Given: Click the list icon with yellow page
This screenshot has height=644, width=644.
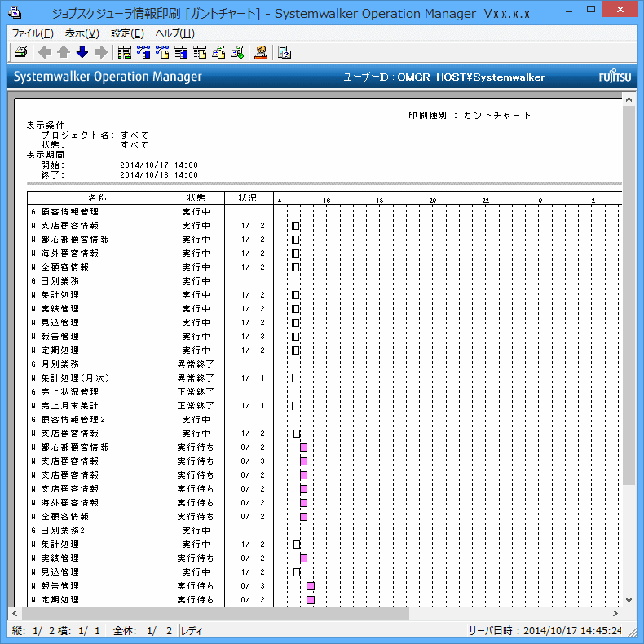Looking at the screenshot, I should [x=200, y=52].
